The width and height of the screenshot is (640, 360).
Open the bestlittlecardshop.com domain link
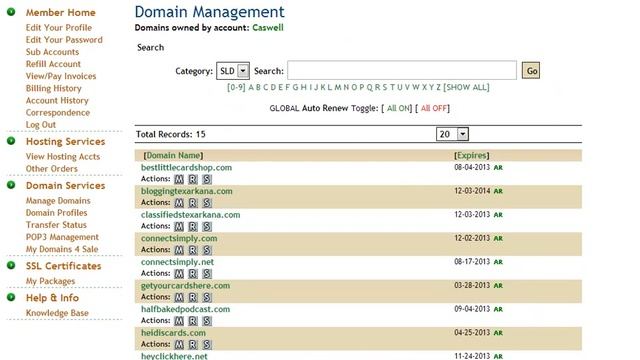point(186,168)
